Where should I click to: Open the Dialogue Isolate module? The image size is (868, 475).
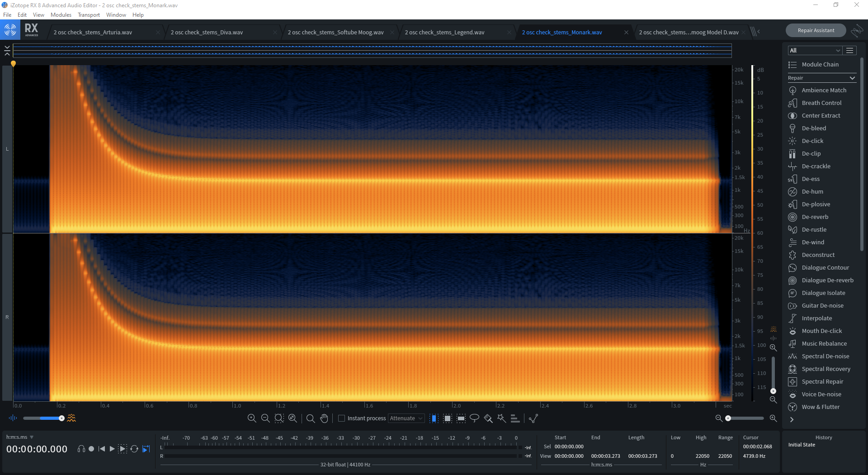817,293
